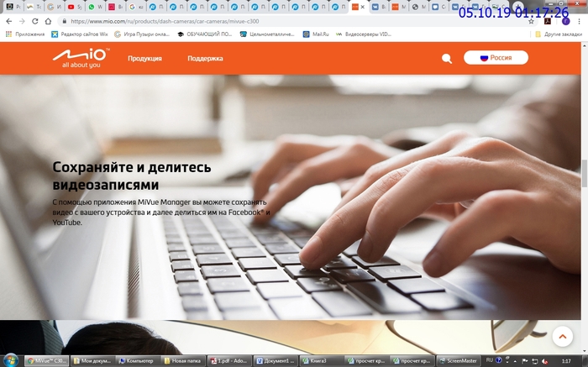Open the Редактор сайтов Wix bookmark
588x367 pixels.
tap(80, 34)
